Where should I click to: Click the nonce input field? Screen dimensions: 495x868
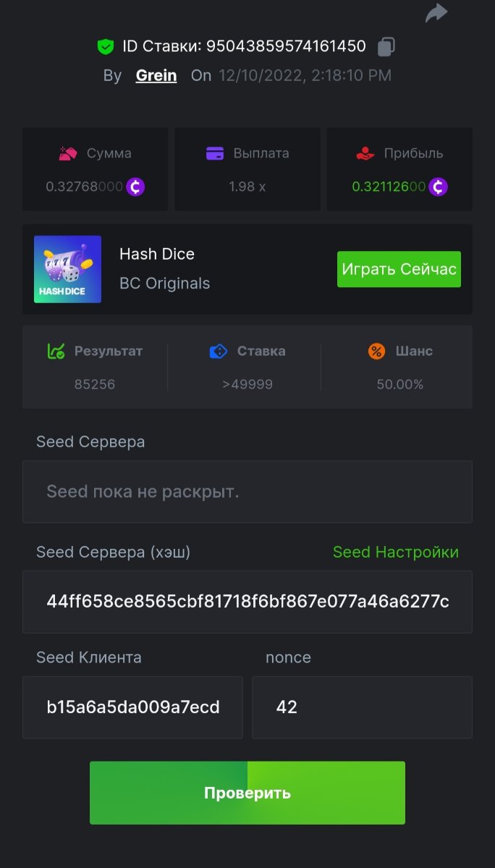362,707
